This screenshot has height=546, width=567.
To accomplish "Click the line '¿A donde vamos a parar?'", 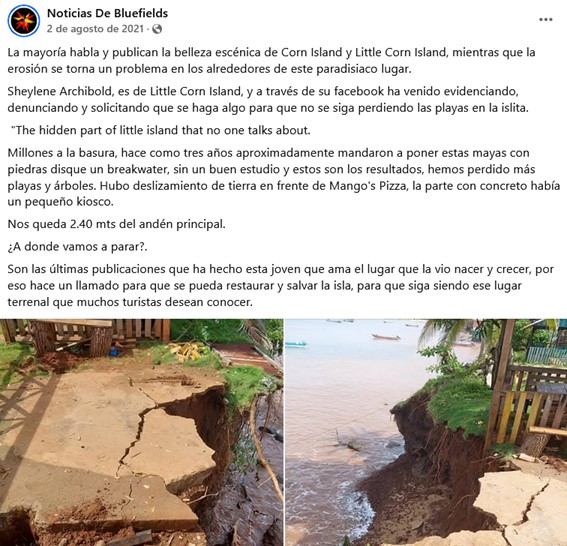I will (x=77, y=247).
